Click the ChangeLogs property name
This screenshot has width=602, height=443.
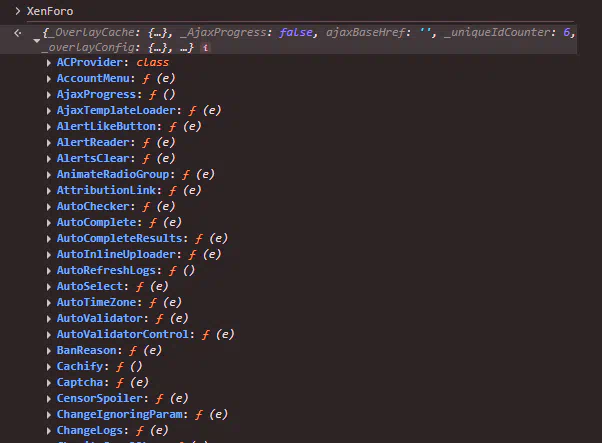point(89,430)
